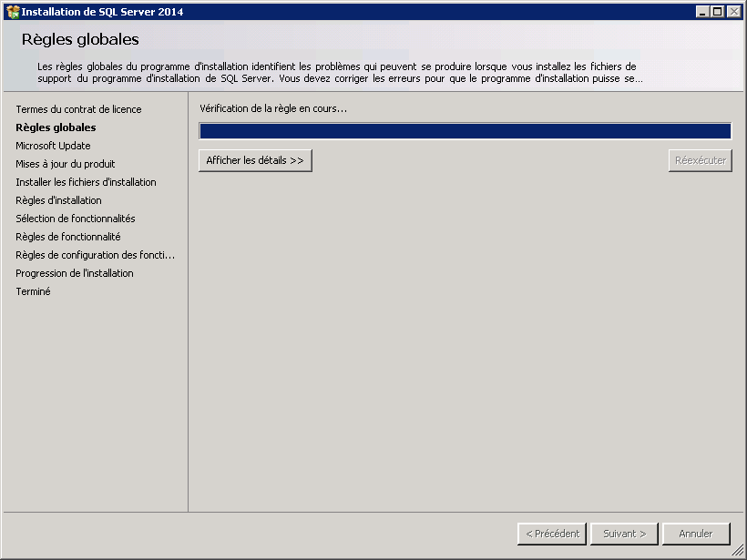
Task: Open the Microsoft Update step
Action: point(53,146)
